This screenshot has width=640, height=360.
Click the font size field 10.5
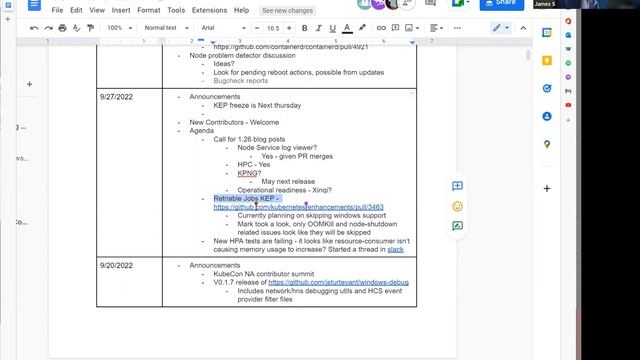click(273, 28)
